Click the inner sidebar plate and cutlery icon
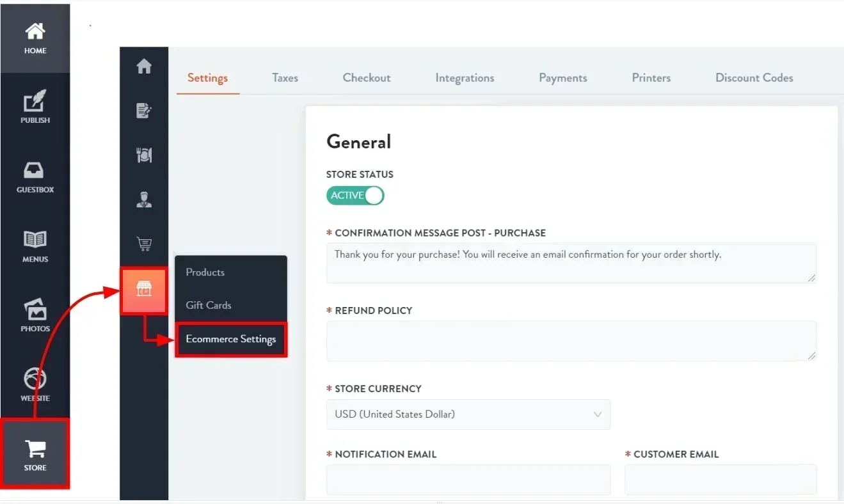The height and width of the screenshot is (504, 844). tap(144, 155)
